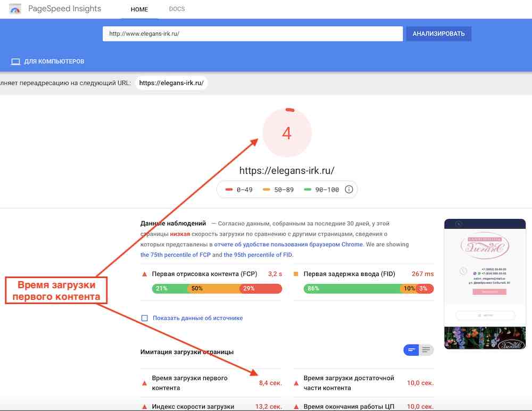Click the FCP distribution bar
This screenshot has height=411, width=532.
pyautogui.click(x=217, y=289)
